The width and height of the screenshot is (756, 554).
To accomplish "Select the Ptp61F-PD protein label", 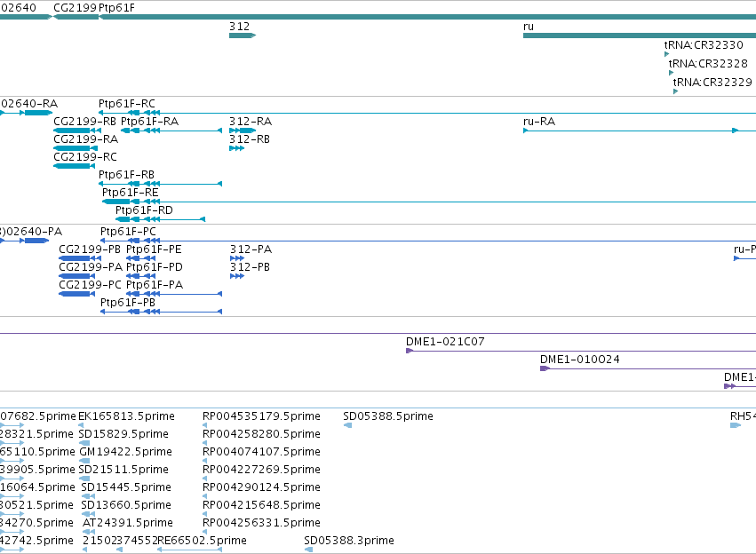I will [155, 267].
